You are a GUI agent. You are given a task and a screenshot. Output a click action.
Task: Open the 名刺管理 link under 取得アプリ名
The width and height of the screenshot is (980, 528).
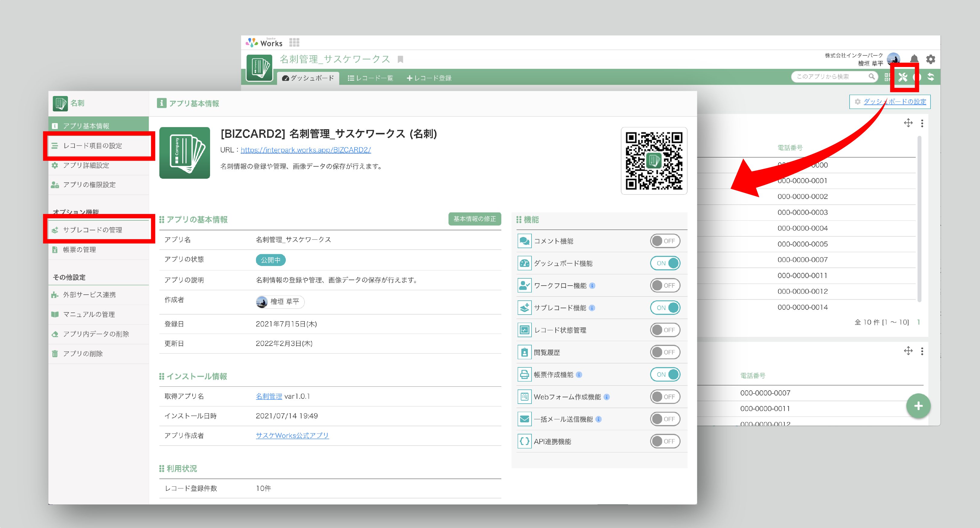point(269,396)
